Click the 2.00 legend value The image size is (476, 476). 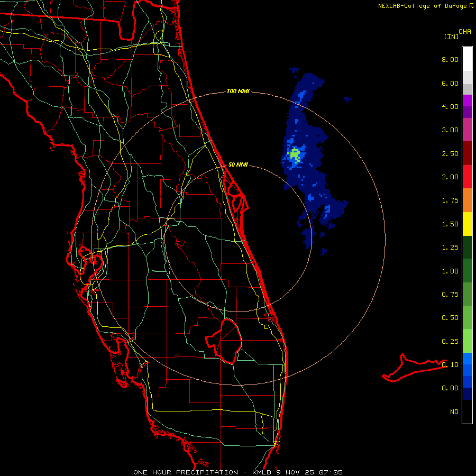[450, 177]
